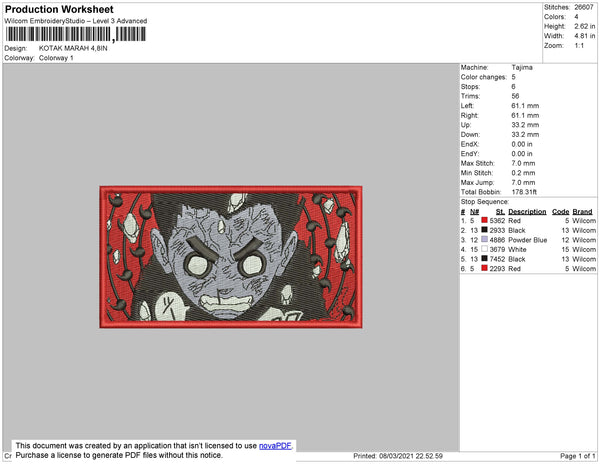Viewport: 600px width, 464px height.
Task: Click the 'Production Worksheet' heading
Action: (x=59, y=10)
